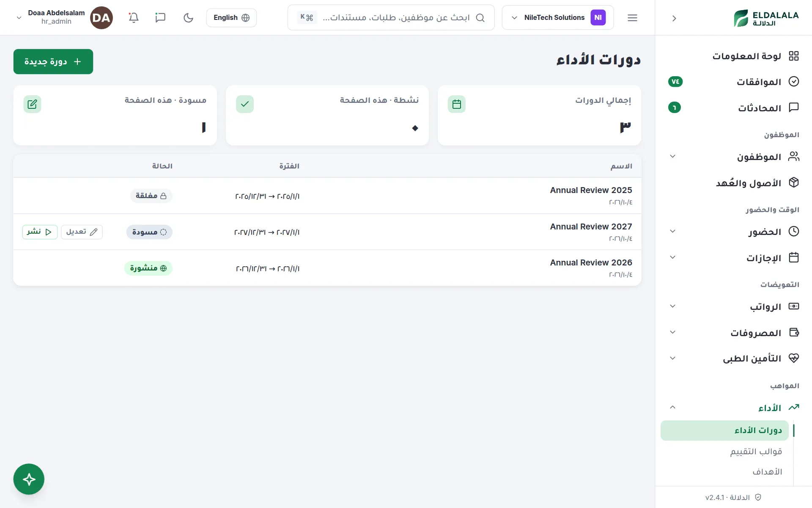Click تعديل edit for Annual Review 2027

click(82, 232)
